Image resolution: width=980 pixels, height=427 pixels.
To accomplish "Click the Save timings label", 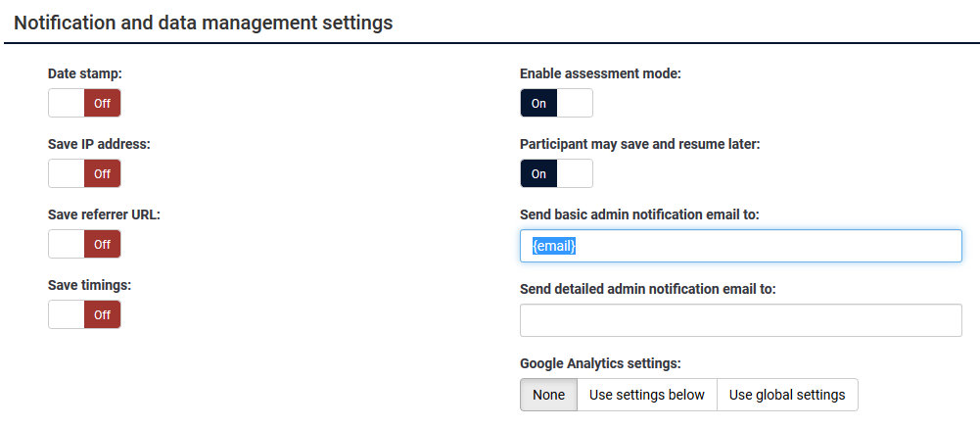I will (x=89, y=285).
